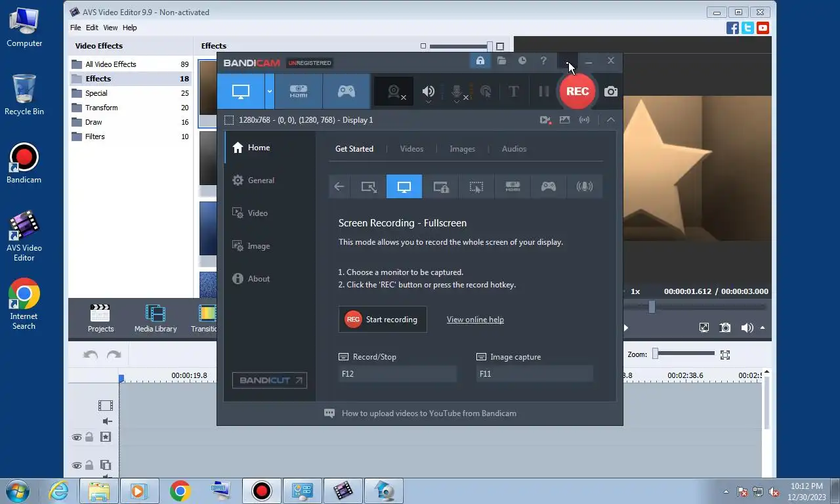Open Facebook icon in AVS Video Editor

click(x=733, y=28)
